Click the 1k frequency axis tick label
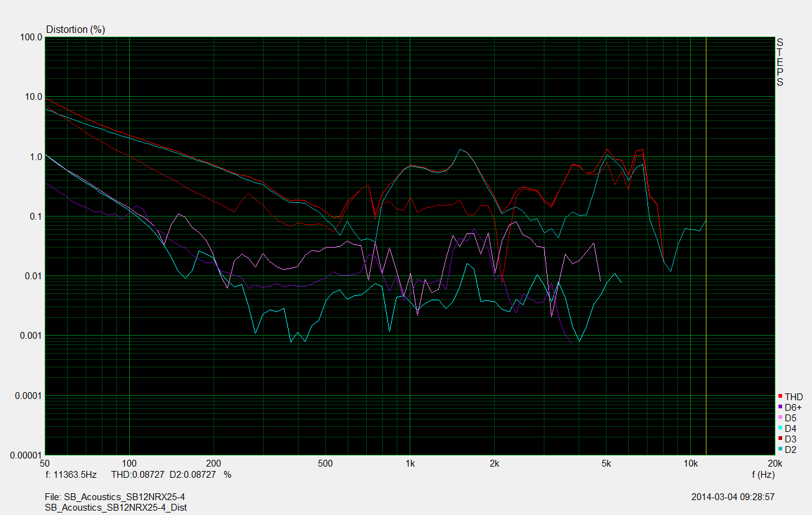 pos(410,464)
